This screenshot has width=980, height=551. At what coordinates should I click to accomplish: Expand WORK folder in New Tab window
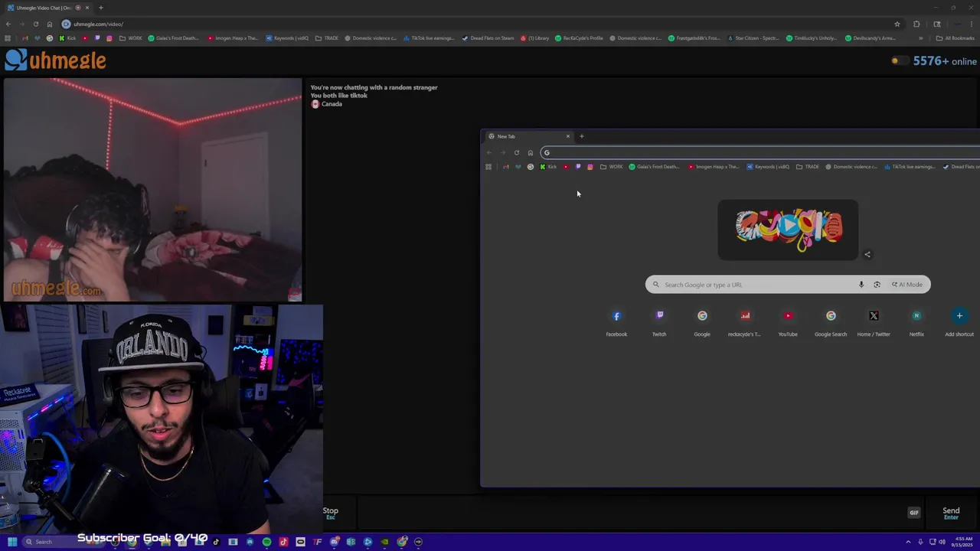pos(611,167)
